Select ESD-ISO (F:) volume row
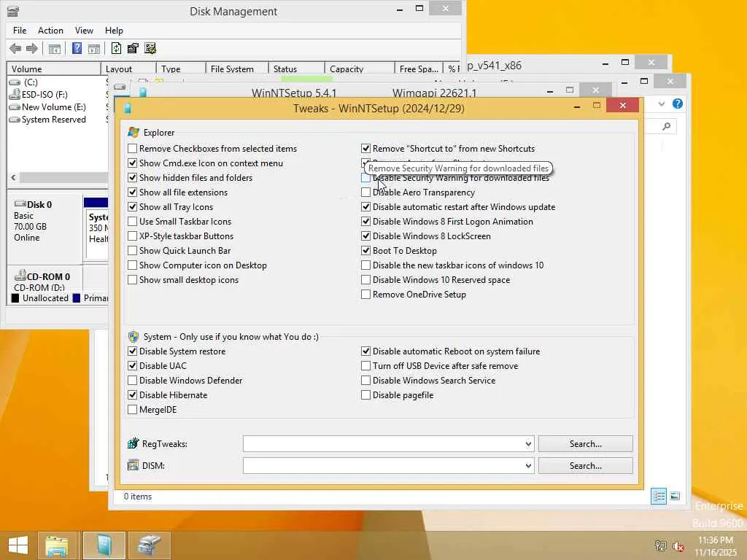This screenshot has height=560, width=747. pos(44,94)
